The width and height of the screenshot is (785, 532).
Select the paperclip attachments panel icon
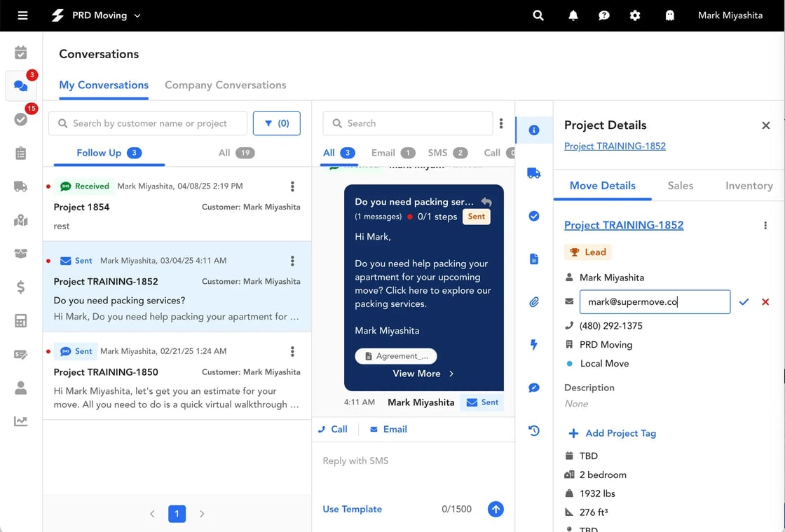coord(534,302)
